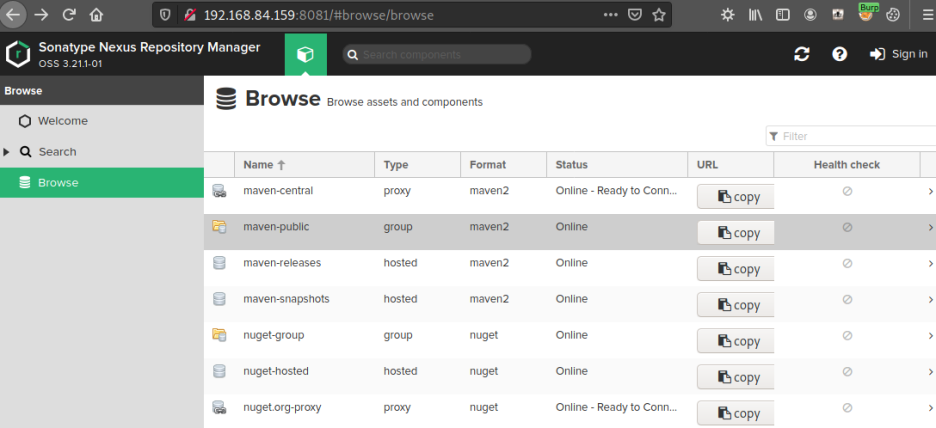
Task: Select the nuget-hosted repository name
Action: [x=276, y=371]
